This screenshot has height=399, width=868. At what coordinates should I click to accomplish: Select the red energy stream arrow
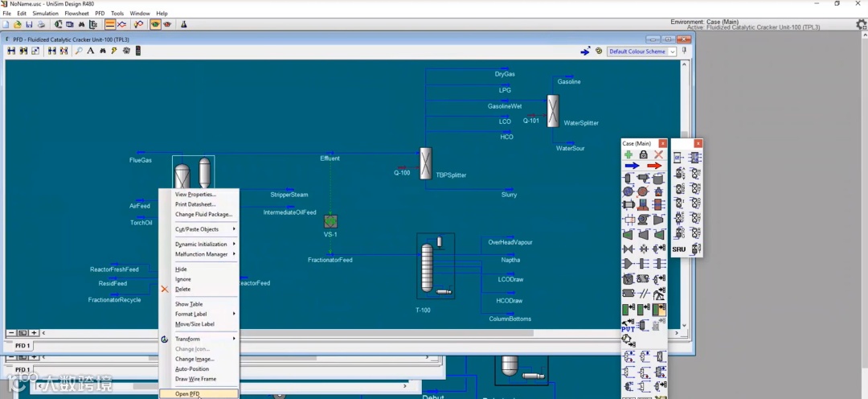coord(654,166)
